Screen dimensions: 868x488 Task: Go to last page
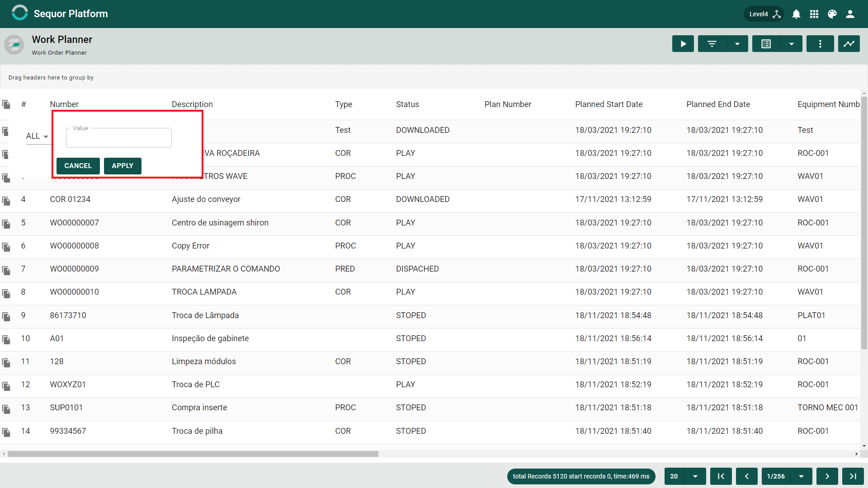point(853,476)
